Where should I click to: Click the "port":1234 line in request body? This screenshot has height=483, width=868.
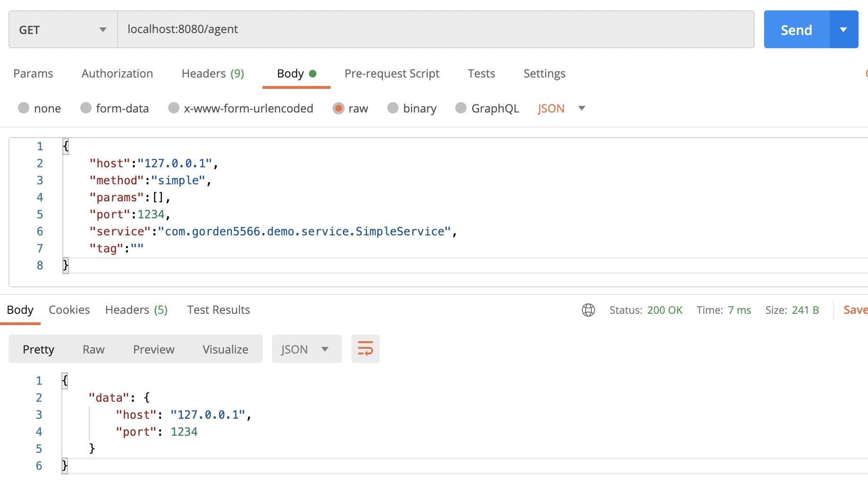click(130, 215)
